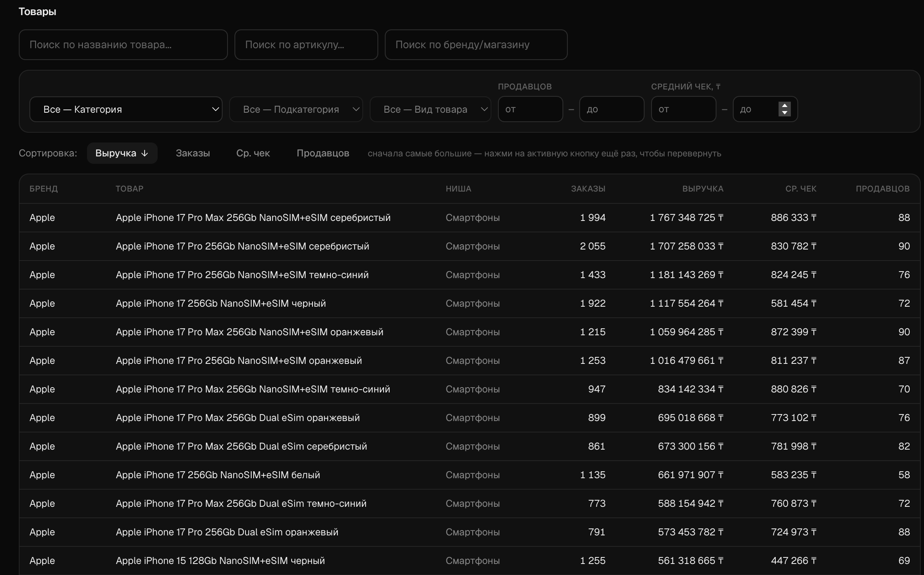Open 'iPhone 17 Pro Max 256Gb NanoSIM+eSIM оранжевый'
The width and height of the screenshot is (924, 575).
(x=469, y=332)
